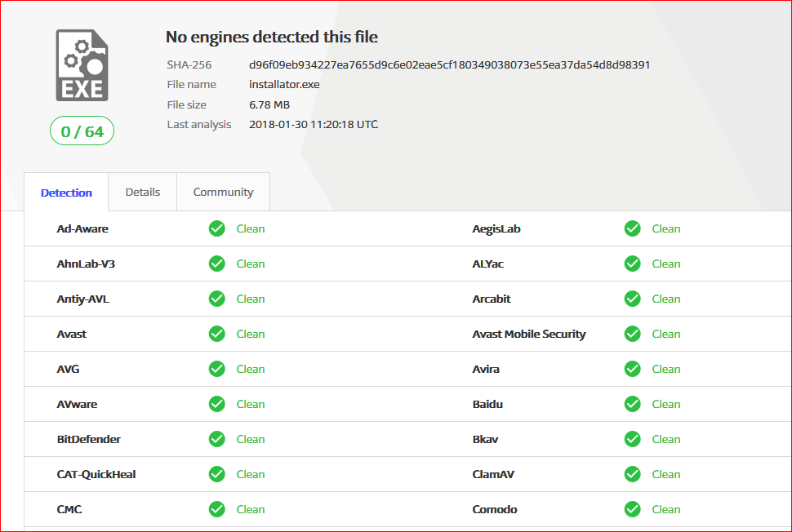Open the Community tab
Screen dimensions: 792x532
pyautogui.click(x=223, y=192)
